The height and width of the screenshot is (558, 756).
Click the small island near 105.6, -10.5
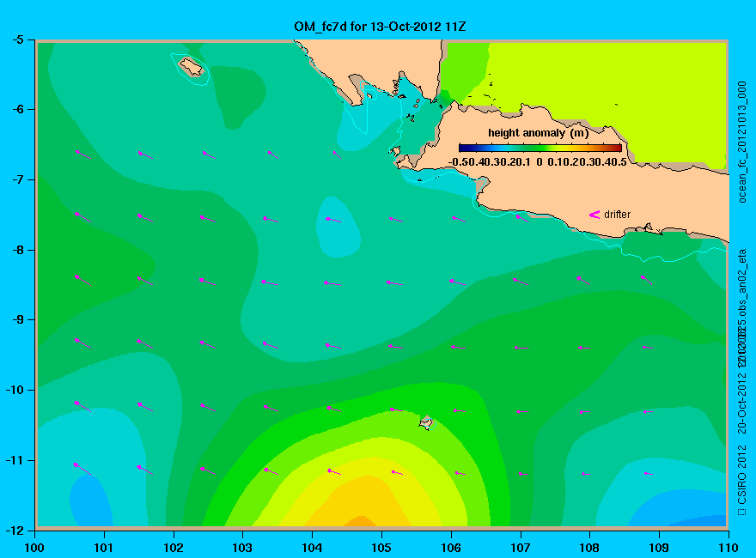click(426, 422)
